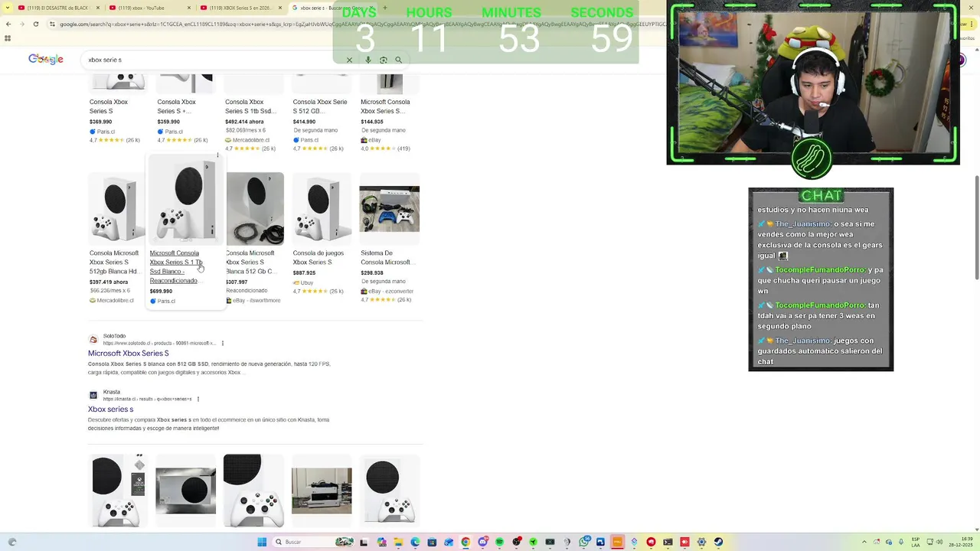Image resolution: width=980 pixels, height=551 pixels.
Task: Click 'Blanca 512 Gb' console with cables thumbnail
Action: tap(255, 208)
